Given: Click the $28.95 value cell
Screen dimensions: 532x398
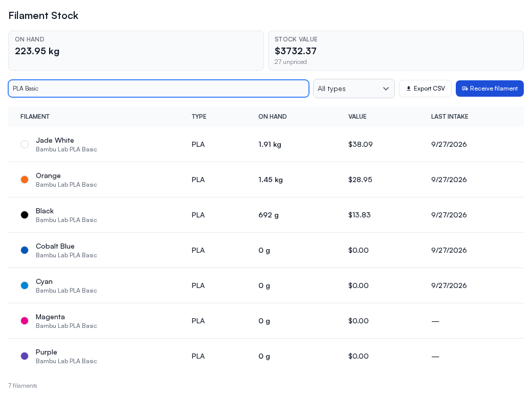Looking at the screenshot, I should [360, 180].
